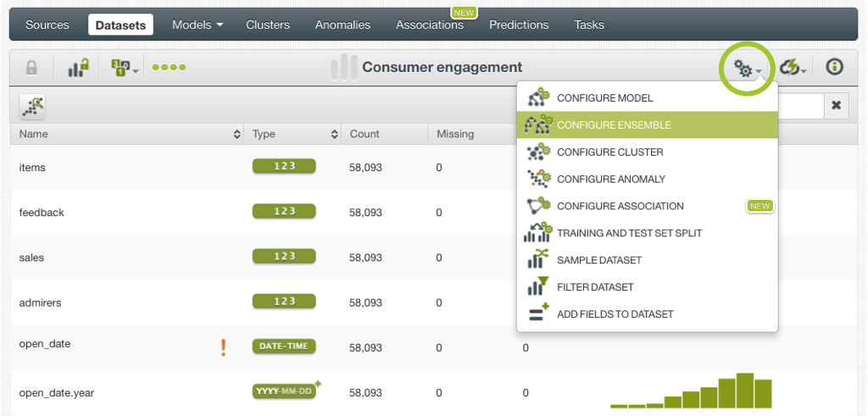Clear the search with the X button
Viewport: 868px width, 416px height.
pyautogui.click(x=835, y=106)
